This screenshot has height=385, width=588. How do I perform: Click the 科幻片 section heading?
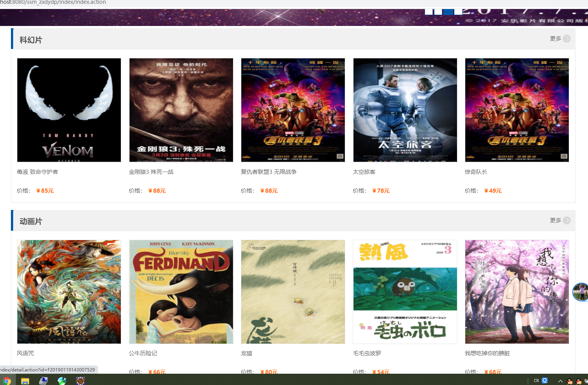(x=31, y=40)
